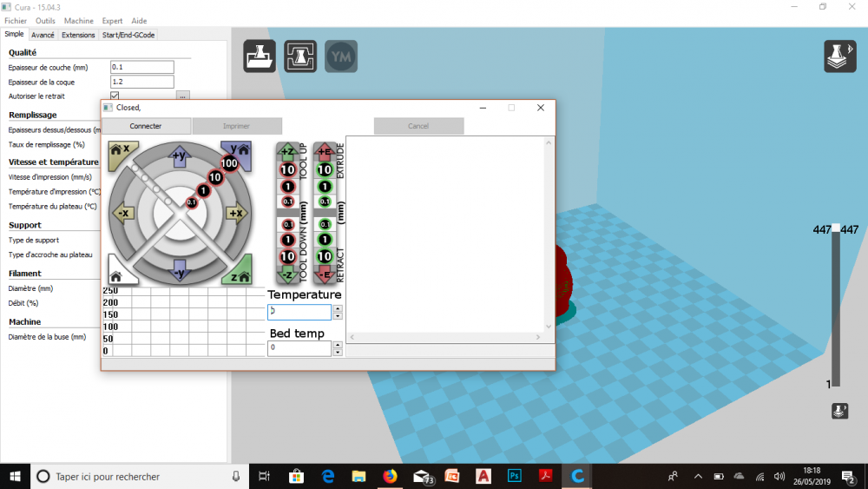Click the Epaisseur de couche field
This screenshot has width=868, height=489.
coord(142,67)
